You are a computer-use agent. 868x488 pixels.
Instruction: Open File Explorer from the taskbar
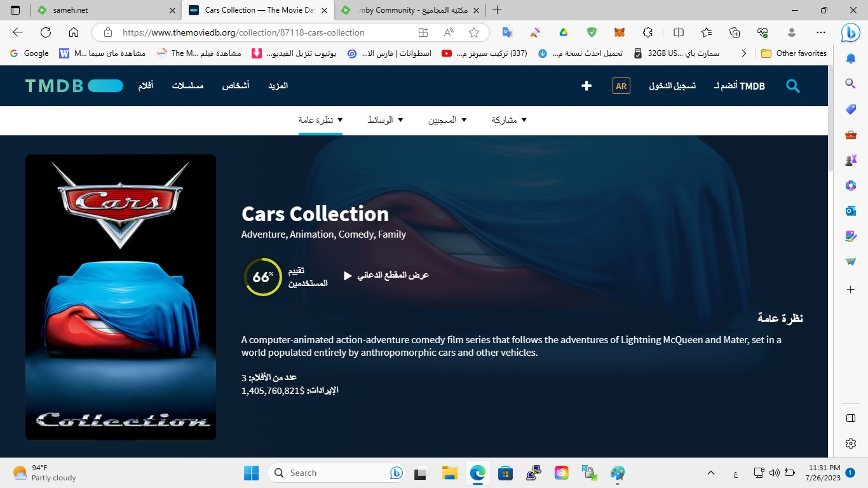point(450,473)
